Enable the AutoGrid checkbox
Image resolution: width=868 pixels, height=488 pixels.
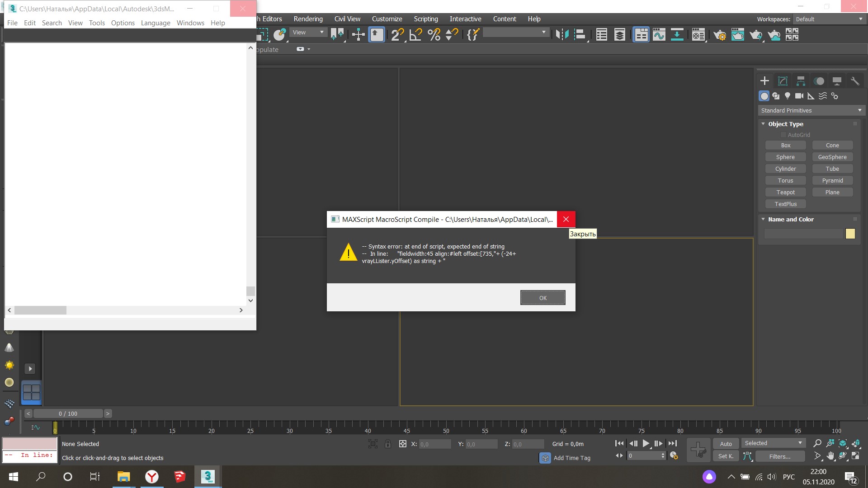(783, 135)
